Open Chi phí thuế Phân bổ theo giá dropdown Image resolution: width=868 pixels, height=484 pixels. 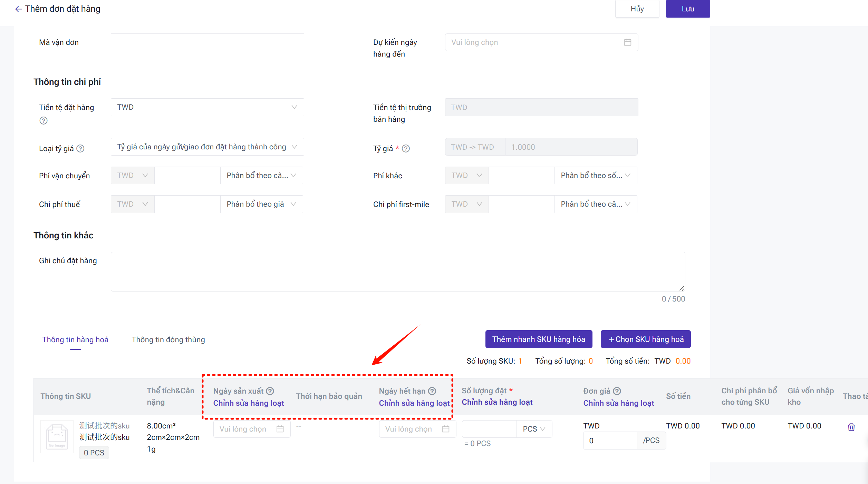[x=261, y=204]
